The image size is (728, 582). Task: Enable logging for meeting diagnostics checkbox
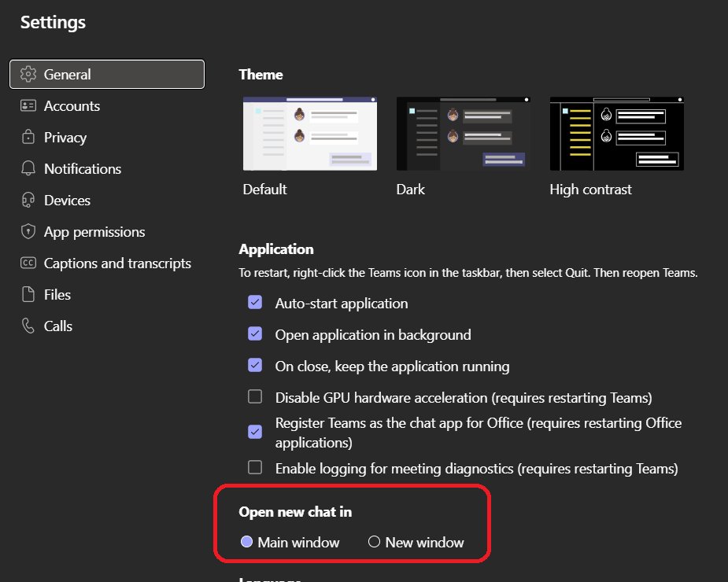click(255, 467)
